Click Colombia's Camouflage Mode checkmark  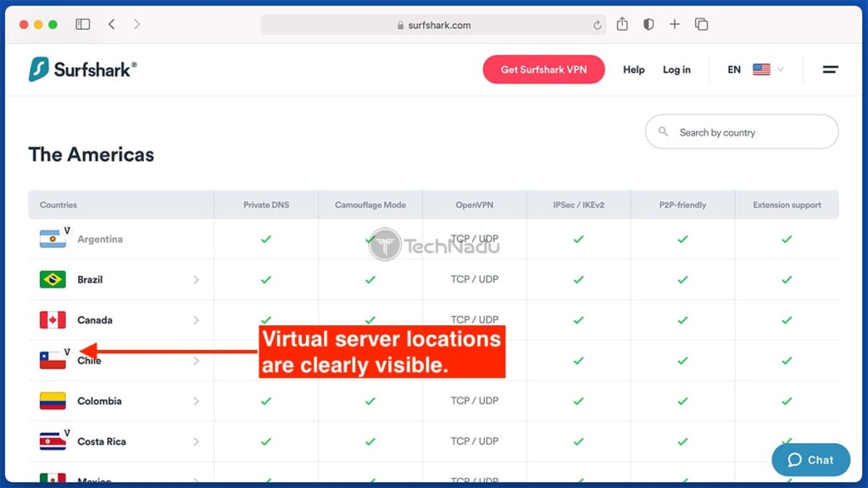click(x=370, y=401)
